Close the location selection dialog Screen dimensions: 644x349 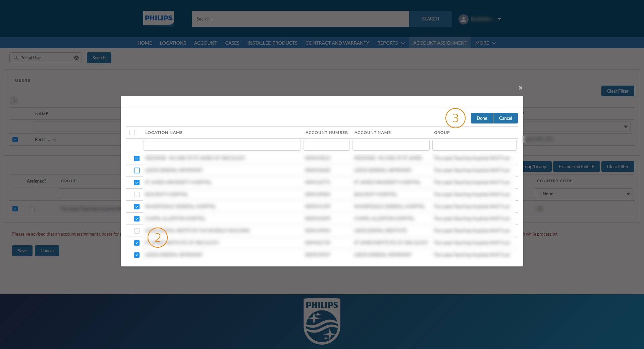(x=520, y=88)
